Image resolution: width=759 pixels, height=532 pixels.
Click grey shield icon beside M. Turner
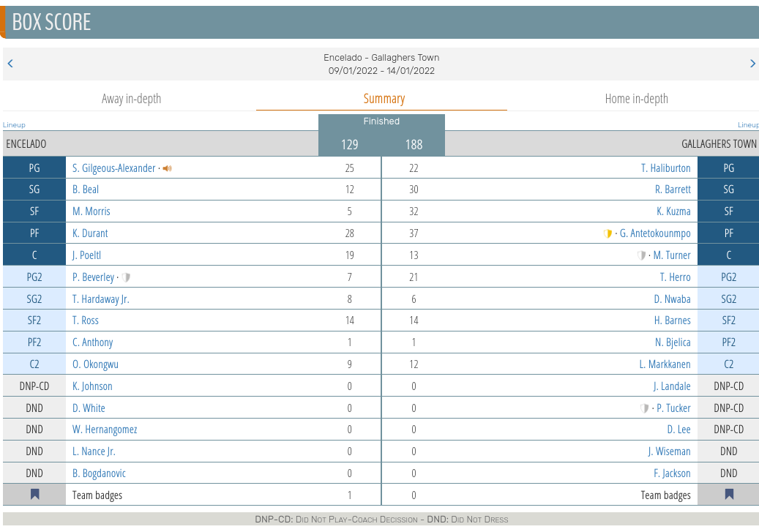[x=641, y=255]
